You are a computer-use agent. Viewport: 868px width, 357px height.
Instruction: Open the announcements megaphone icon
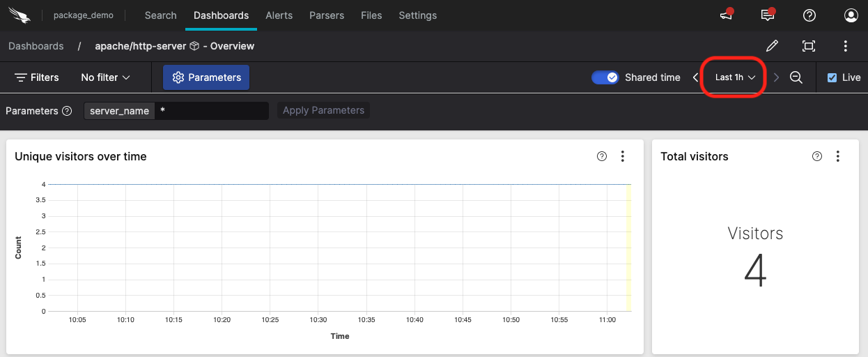point(727,15)
